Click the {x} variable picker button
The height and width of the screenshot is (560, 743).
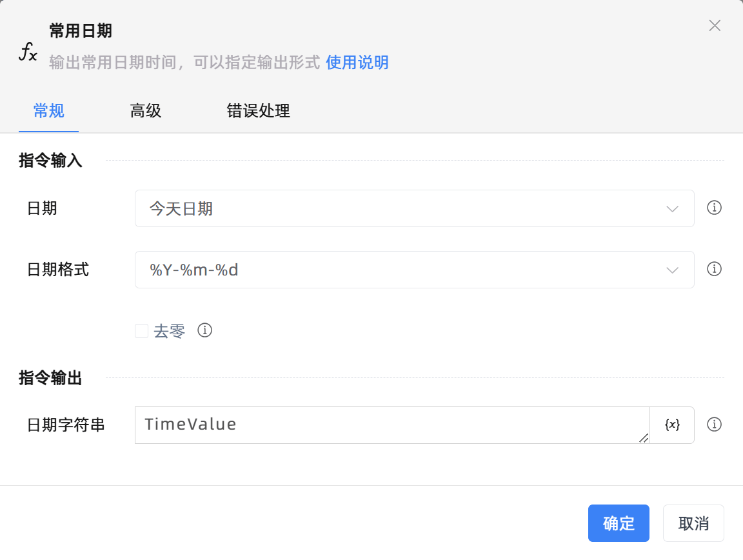(x=672, y=425)
